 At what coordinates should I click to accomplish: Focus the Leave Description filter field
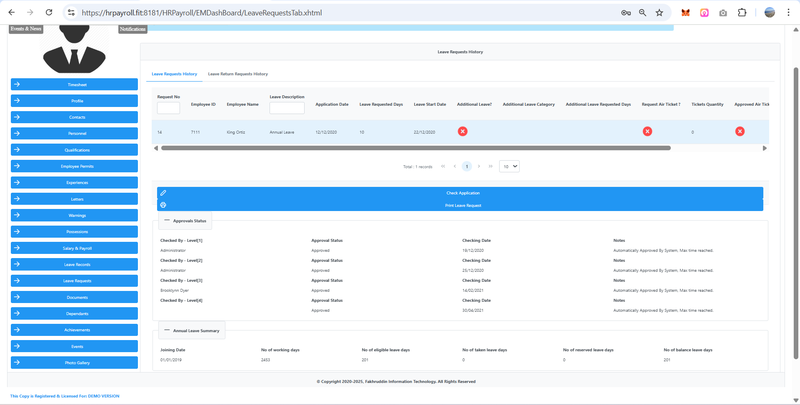coord(287,108)
